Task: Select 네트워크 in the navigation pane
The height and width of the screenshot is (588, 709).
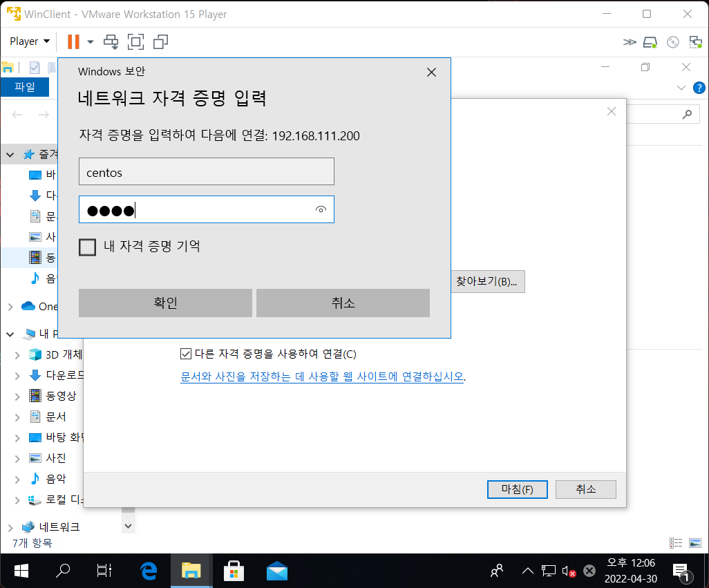Action: (x=59, y=527)
